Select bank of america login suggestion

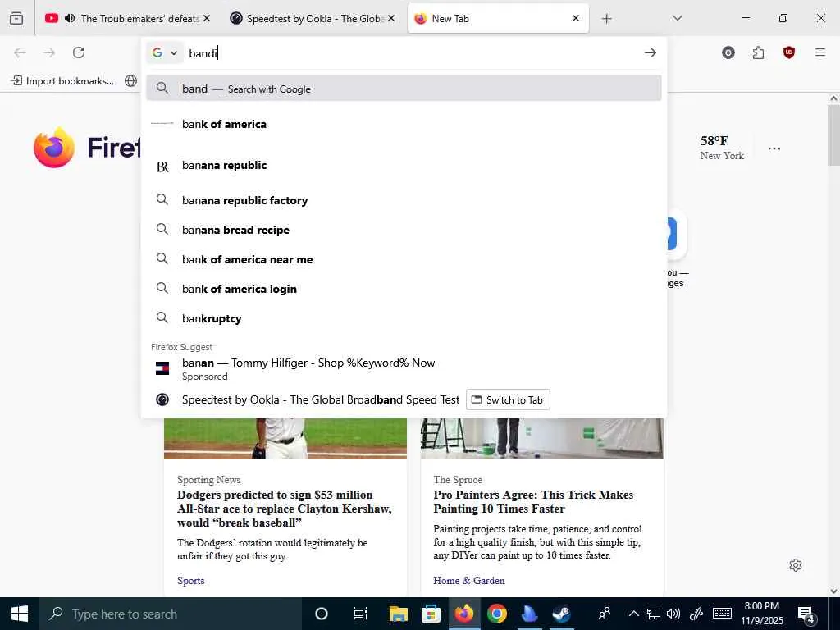point(404,289)
